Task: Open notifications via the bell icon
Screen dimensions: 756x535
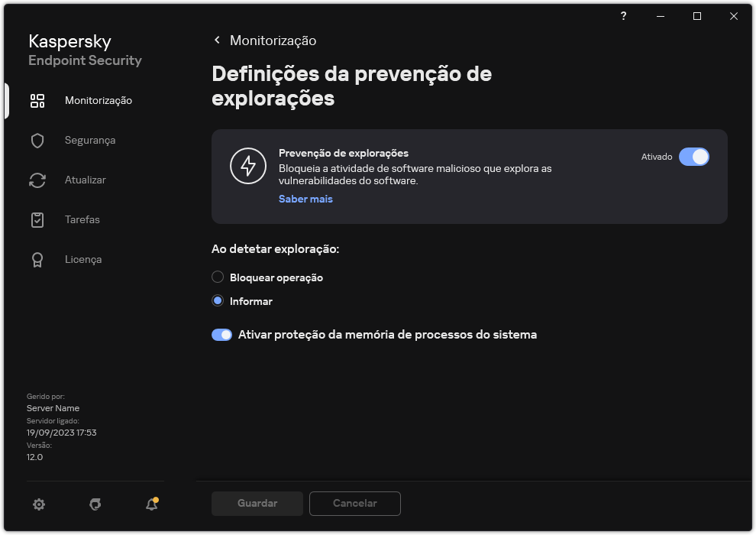Action: coord(150,504)
